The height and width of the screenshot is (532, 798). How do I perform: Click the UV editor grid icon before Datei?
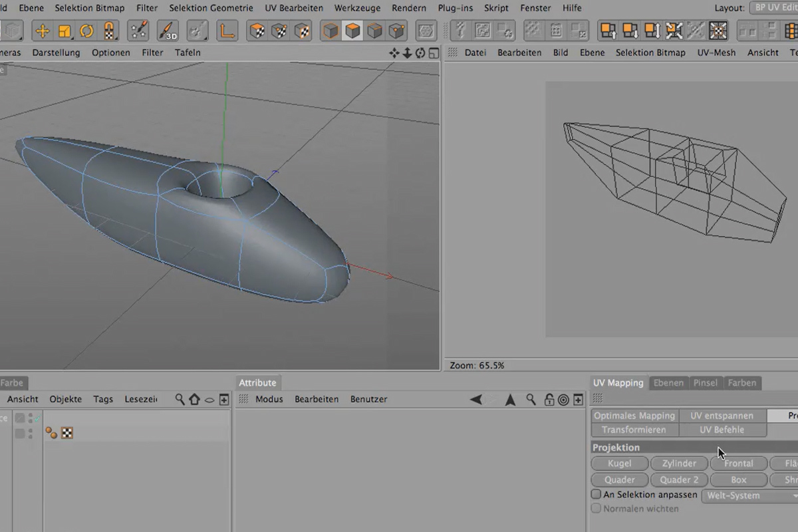453,53
